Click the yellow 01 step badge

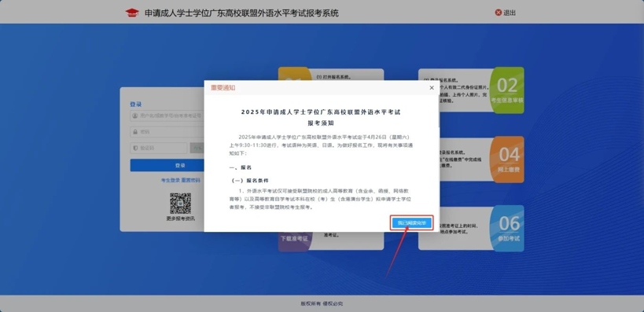point(295,74)
